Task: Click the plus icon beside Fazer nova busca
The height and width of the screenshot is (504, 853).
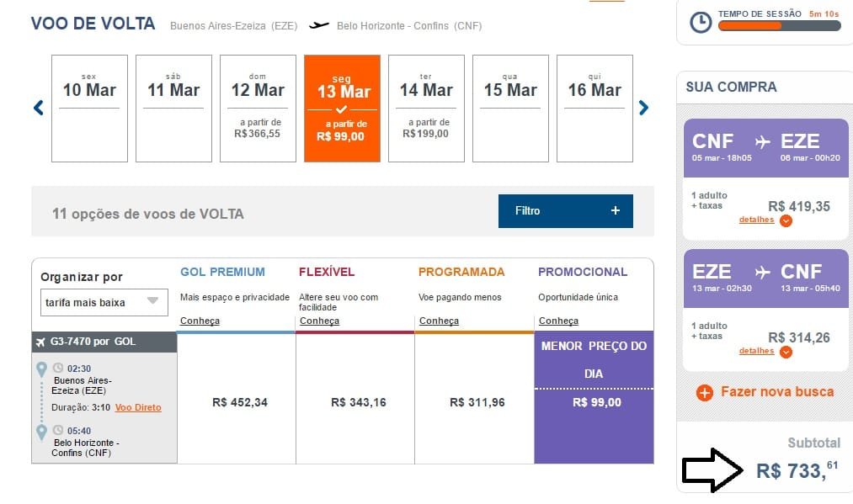Action: [x=706, y=392]
